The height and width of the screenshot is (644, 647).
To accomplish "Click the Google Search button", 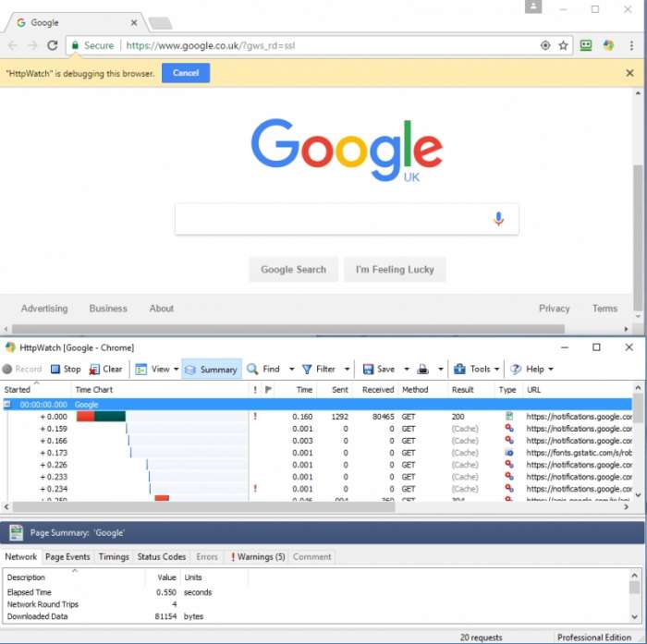I will click(x=293, y=270).
